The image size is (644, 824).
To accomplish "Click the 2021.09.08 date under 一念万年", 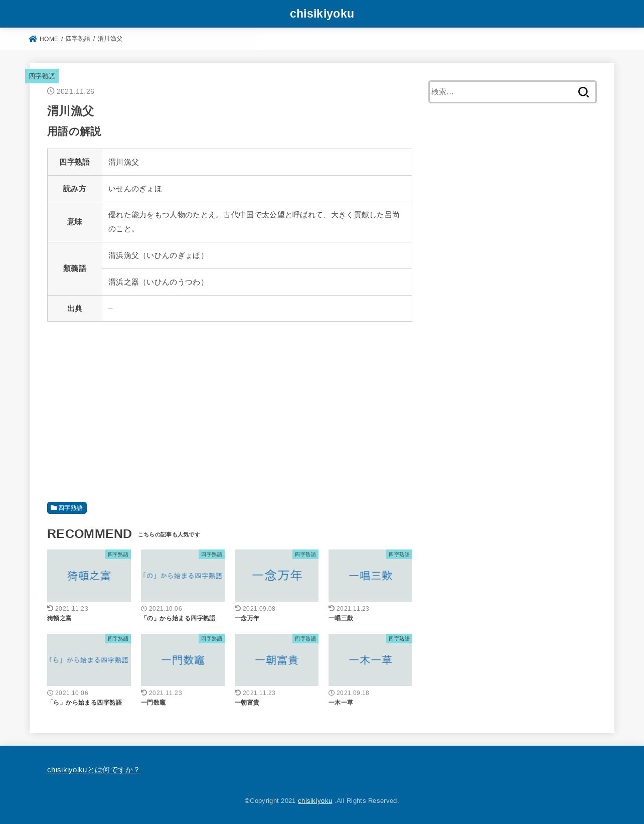I will point(259,609).
